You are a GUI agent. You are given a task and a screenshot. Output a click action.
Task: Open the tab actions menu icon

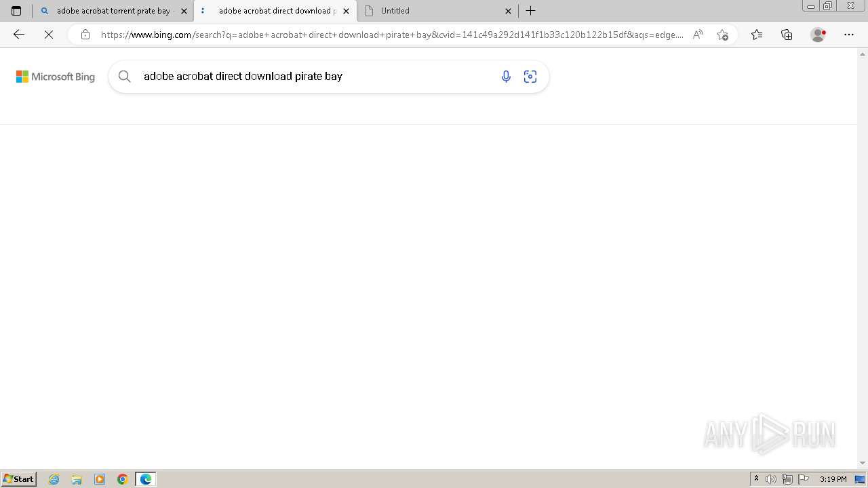click(16, 11)
